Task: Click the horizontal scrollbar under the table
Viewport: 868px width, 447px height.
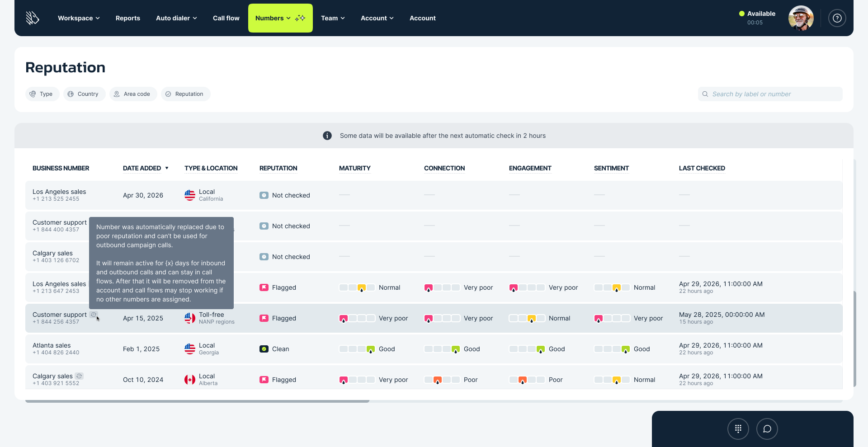Action: (x=197, y=401)
